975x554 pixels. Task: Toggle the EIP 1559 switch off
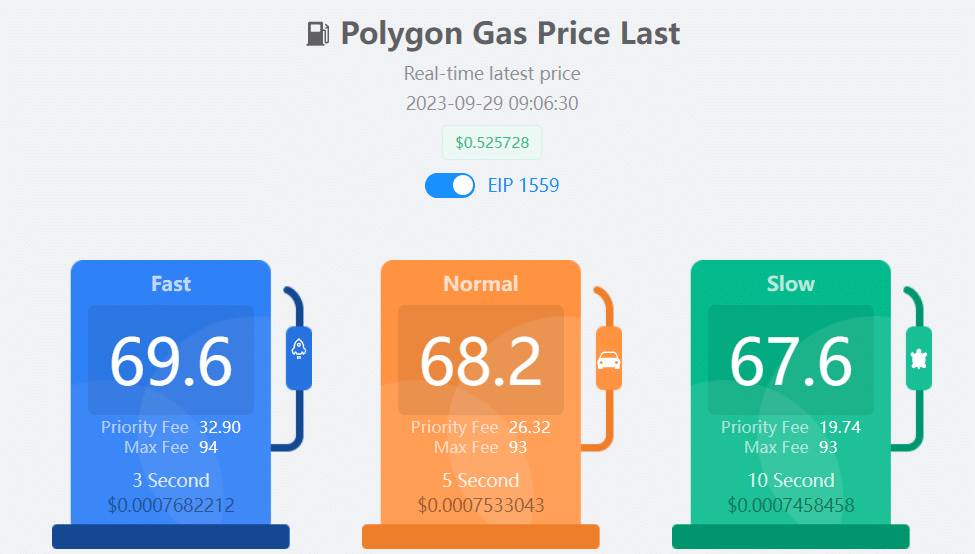point(450,185)
